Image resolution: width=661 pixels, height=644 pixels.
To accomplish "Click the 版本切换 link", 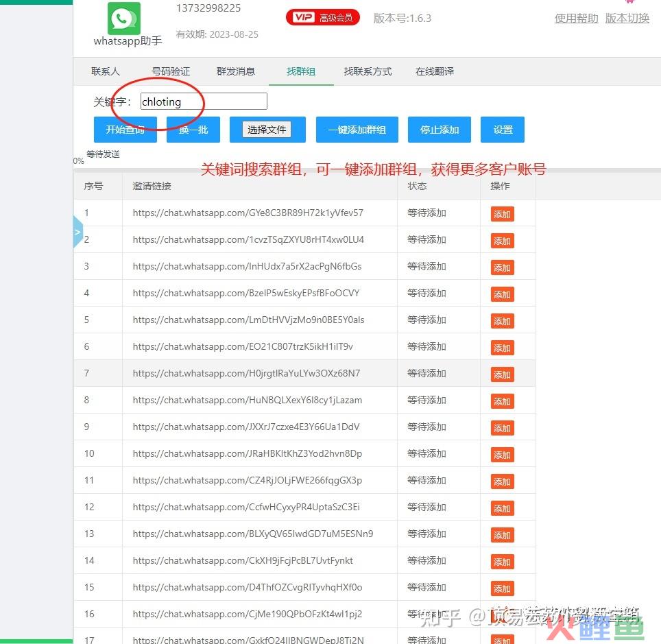I will (627, 18).
